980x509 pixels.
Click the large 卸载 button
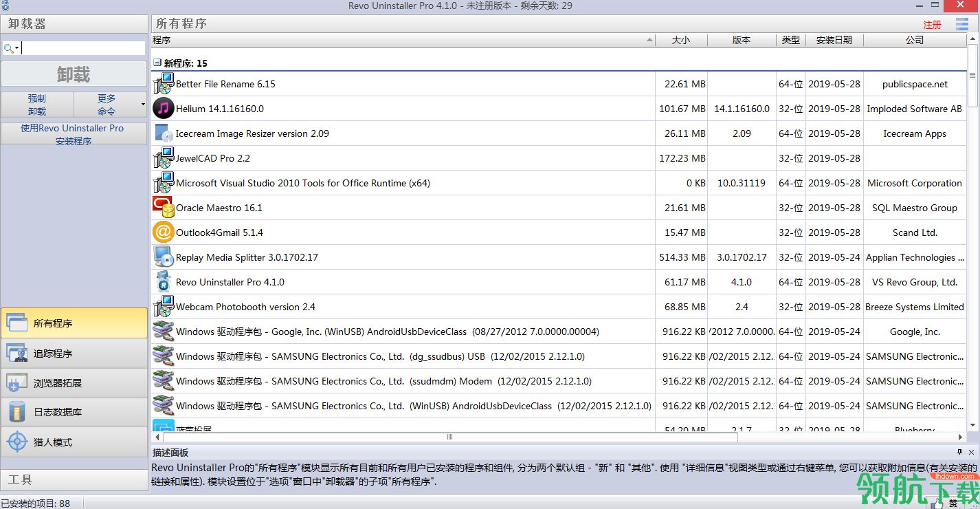pyautogui.click(x=74, y=74)
